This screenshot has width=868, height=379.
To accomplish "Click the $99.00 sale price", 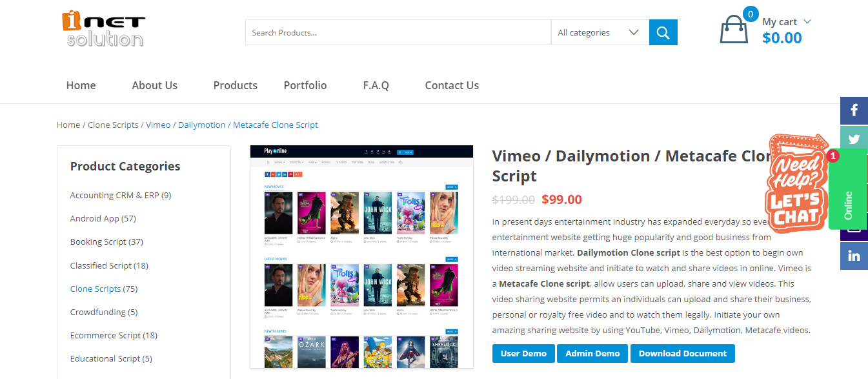I will pos(561,200).
